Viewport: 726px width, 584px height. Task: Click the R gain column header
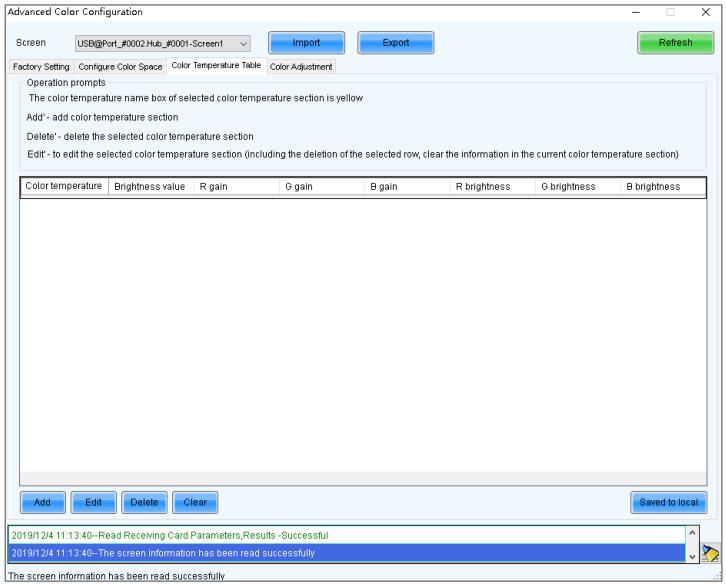point(237,187)
